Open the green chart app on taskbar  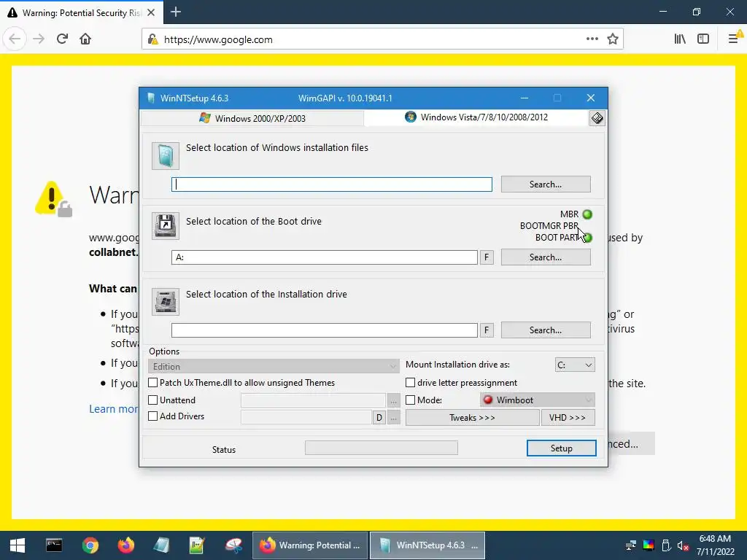coord(197,545)
